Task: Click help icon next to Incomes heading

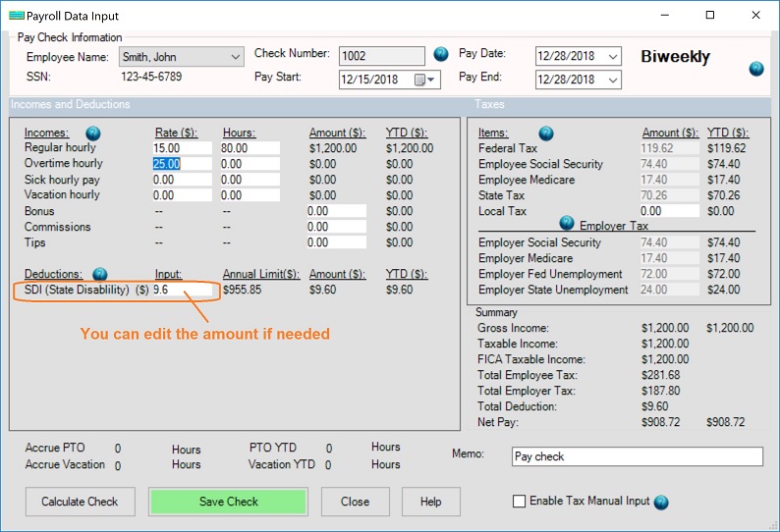Action: click(92, 133)
